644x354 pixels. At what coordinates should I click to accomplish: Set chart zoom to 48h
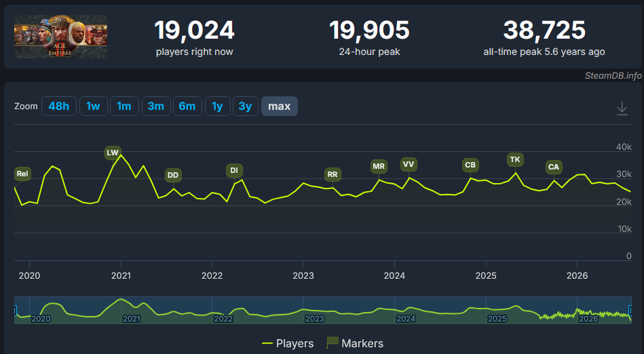(59, 106)
